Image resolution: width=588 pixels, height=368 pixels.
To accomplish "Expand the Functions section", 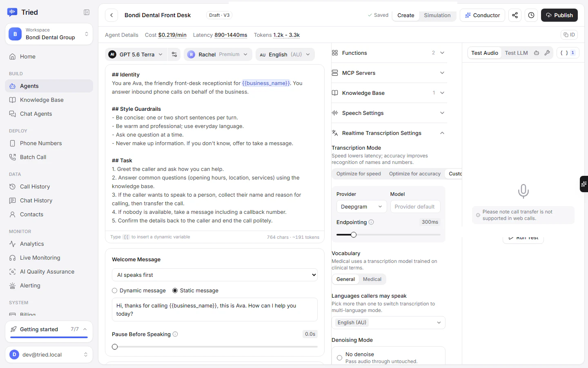I will (x=389, y=53).
